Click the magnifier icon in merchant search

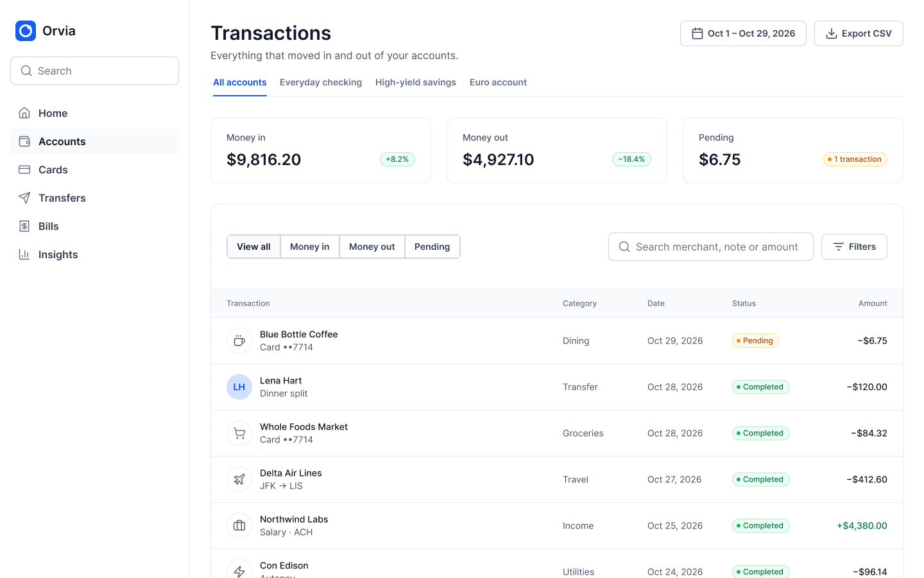624,247
